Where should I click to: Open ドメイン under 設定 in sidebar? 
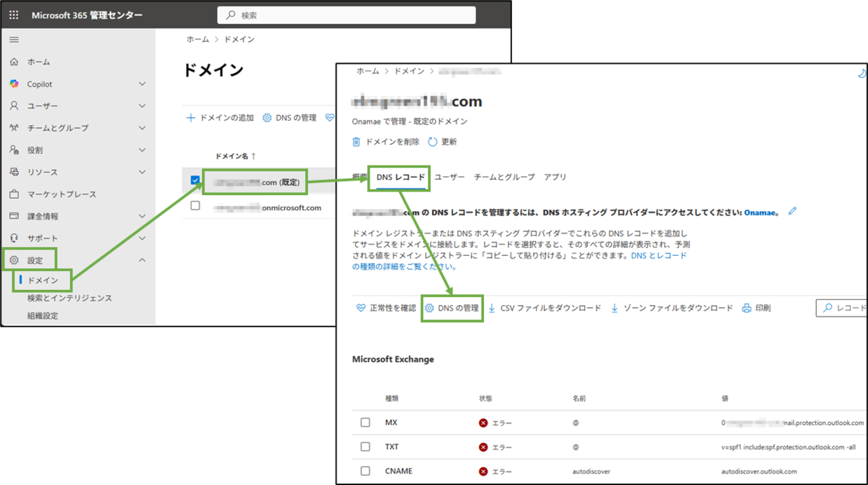(x=43, y=280)
